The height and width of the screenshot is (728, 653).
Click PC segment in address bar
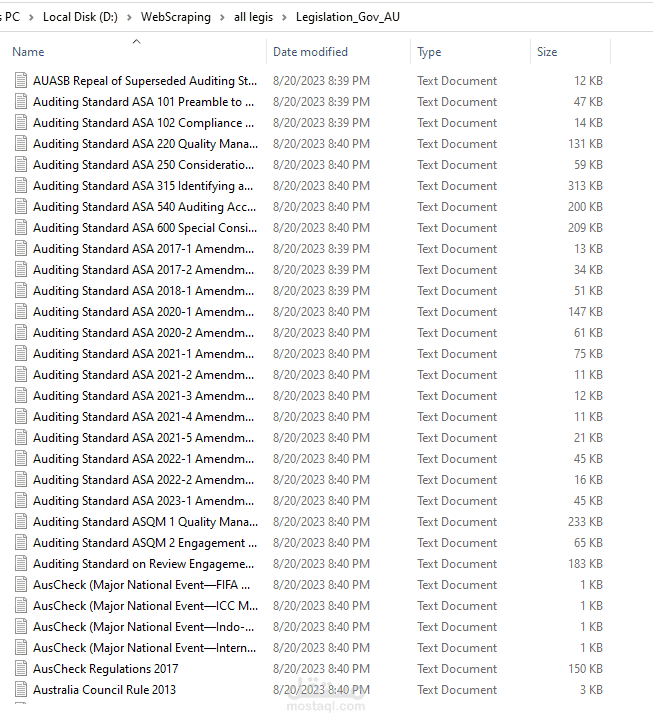click(13, 17)
